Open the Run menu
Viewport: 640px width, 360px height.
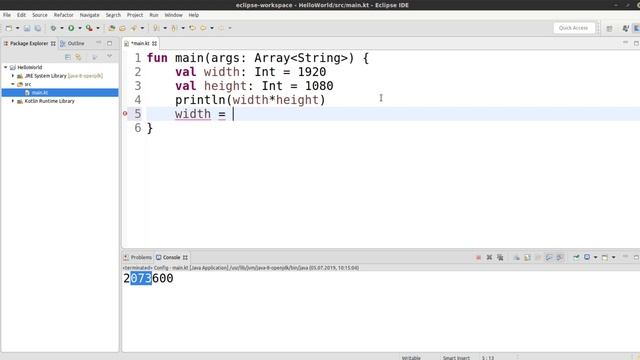click(x=154, y=15)
